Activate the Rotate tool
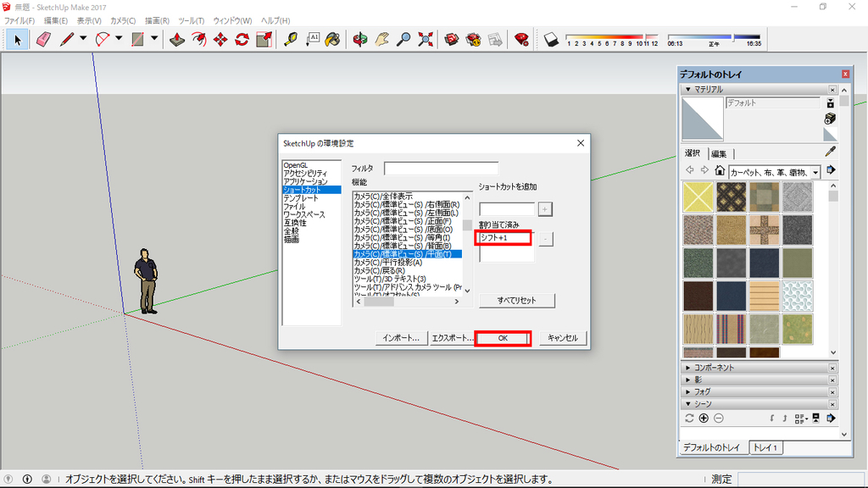The image size is (868, 488). coord(242,39)
